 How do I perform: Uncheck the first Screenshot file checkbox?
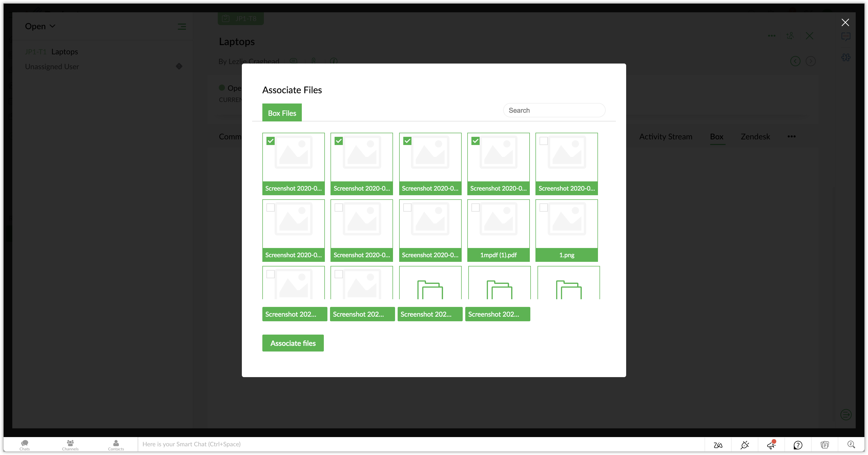pyautogui.click(x=270, y=141)
